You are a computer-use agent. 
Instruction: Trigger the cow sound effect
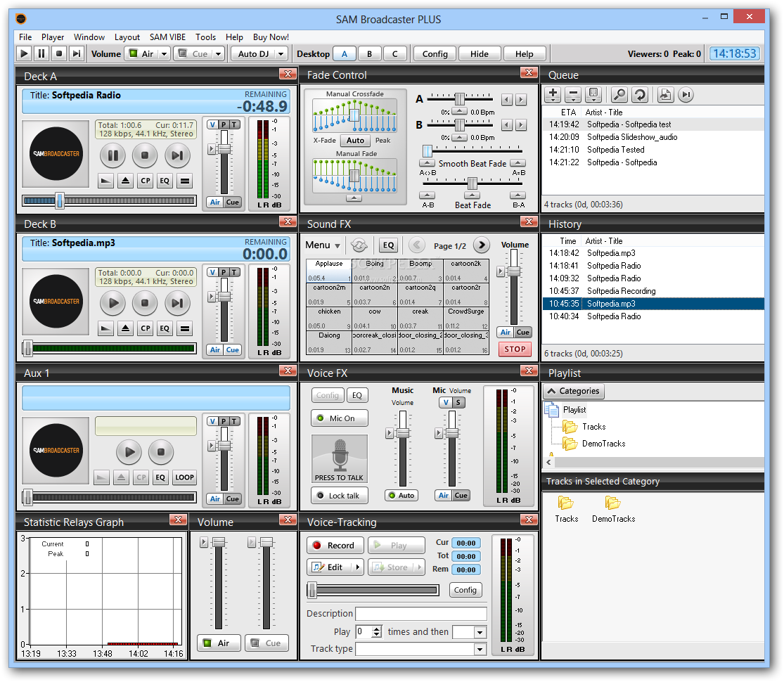tap(375, 318)
